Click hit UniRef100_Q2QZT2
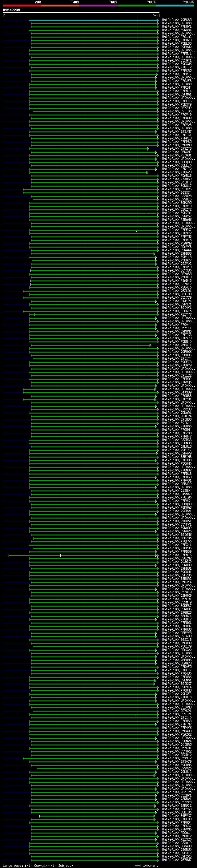This screenshot has height=868, width=197. (x=177, y=210)
